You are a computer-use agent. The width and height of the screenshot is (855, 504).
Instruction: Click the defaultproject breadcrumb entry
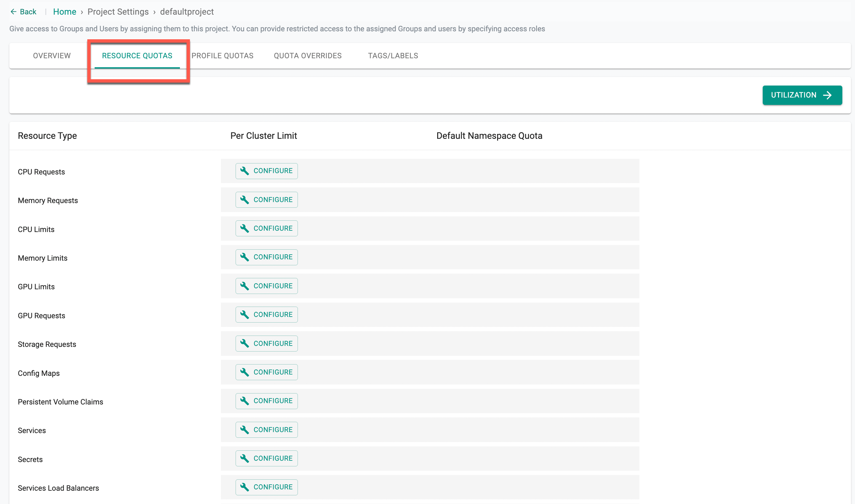coord(187,11)
